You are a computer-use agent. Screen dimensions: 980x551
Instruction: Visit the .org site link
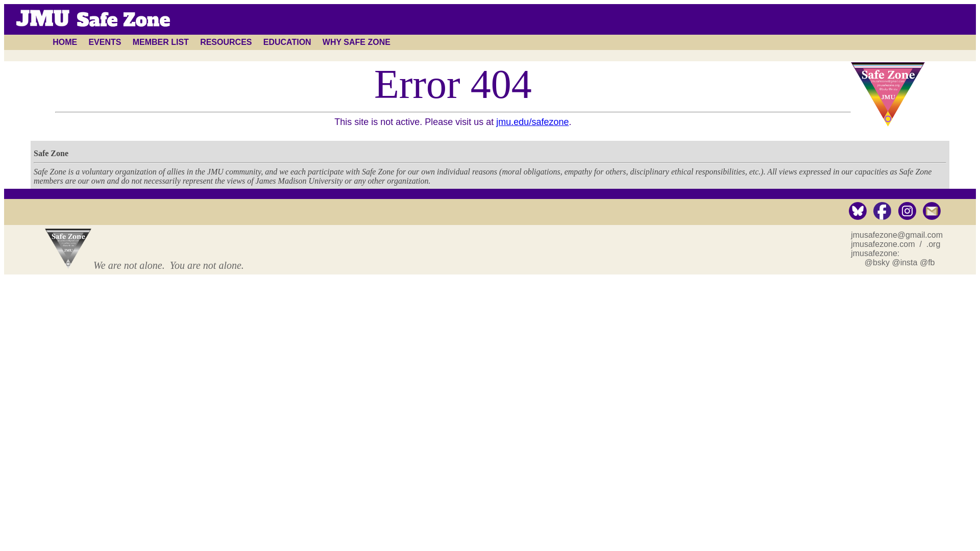933,244
